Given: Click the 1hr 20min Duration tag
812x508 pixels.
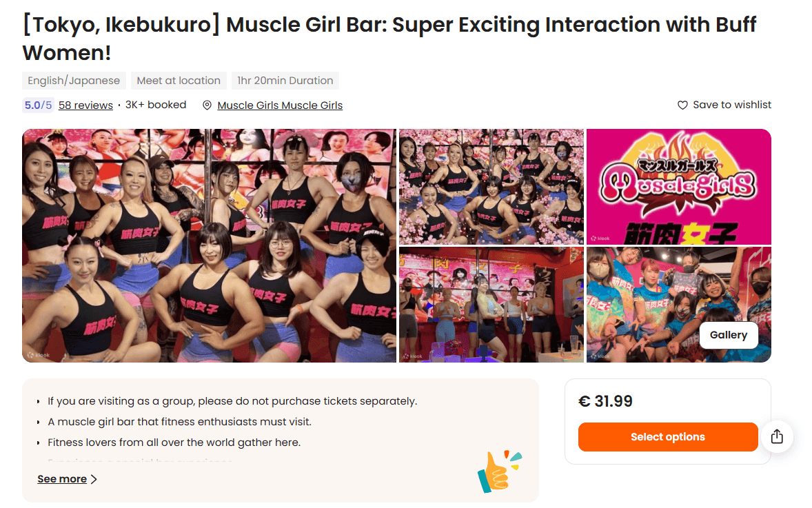Looking at the screenshot, I should point(285,80).
